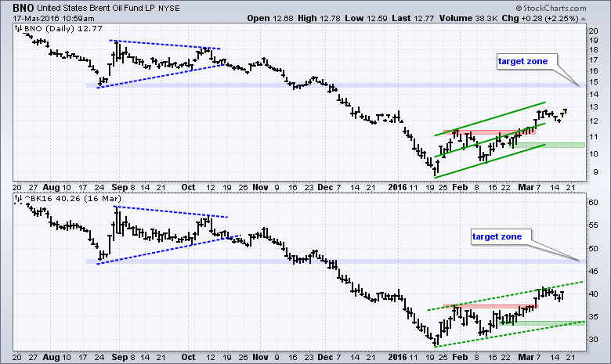Click the 45 price label on lower axis
This screenshot has height=364, width=611.
point(594,272)
